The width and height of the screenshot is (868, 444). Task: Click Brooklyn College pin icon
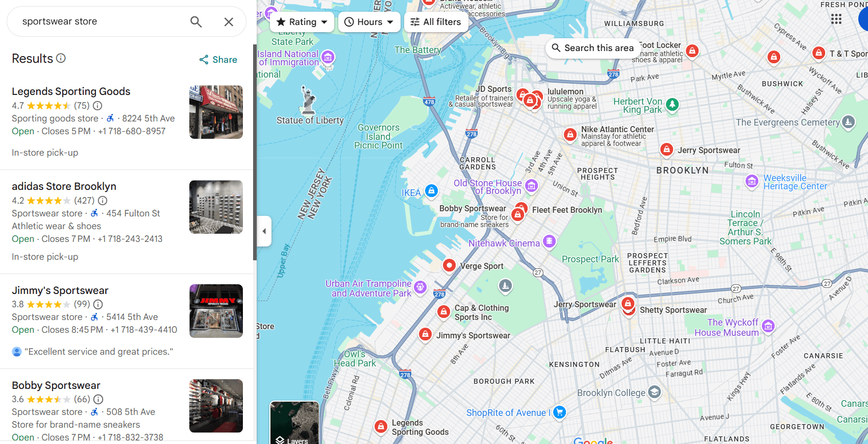click(654, 392)
